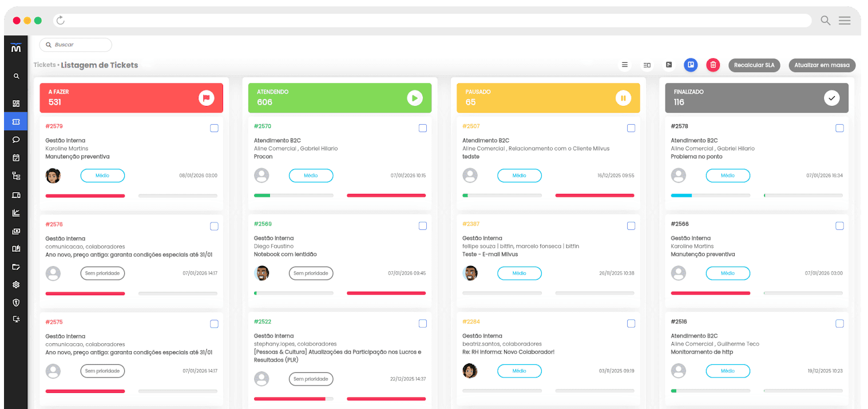Screen dimensions: 868x409
Task: Select the checkbox on ticket #2570
Action: point(423,128)
